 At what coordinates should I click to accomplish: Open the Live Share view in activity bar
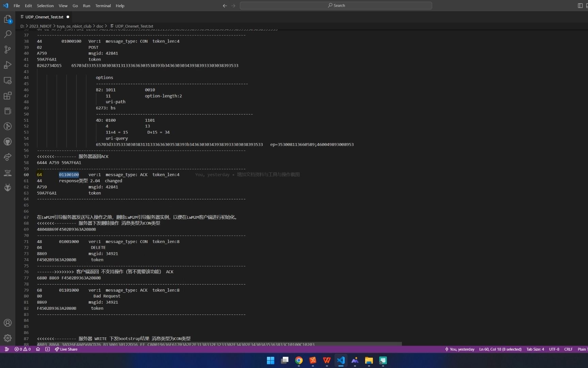coord(7,157)
